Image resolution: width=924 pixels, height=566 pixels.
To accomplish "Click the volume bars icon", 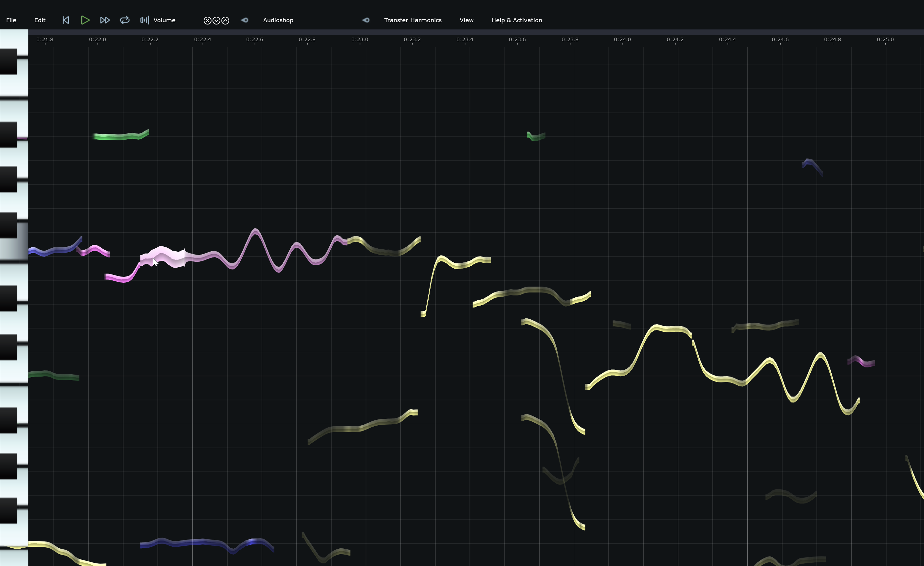I will point(144,20).
